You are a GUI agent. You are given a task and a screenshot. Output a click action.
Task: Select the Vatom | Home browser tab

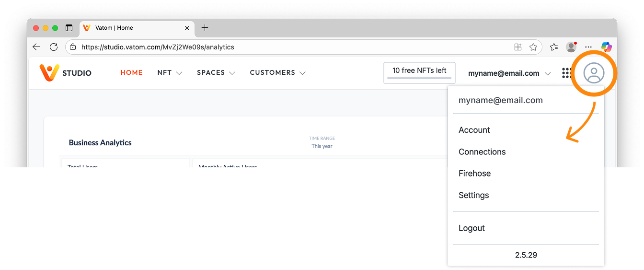pyautogui.click(x=137, y=28)
